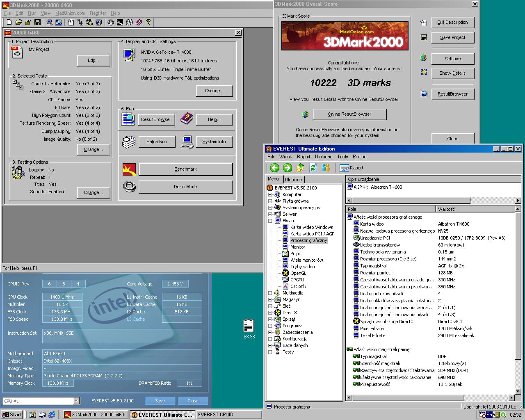Expand the Komputer tree node

[270, 194]
